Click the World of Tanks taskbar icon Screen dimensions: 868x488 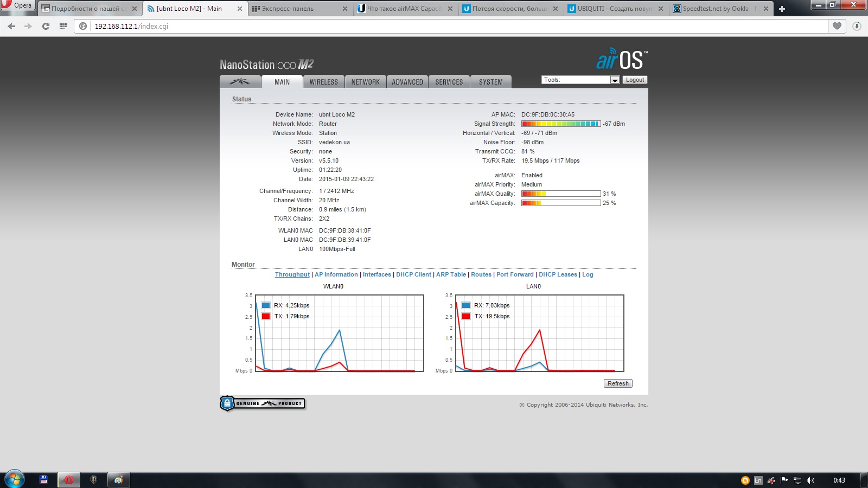93,479
